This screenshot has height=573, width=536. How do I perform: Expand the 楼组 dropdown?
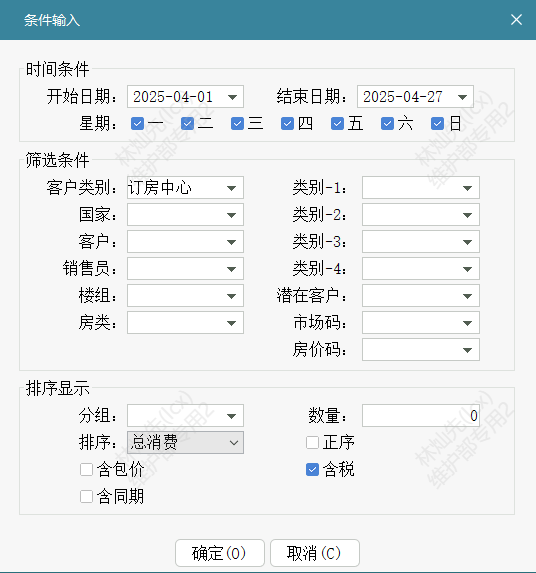(231, 296)
